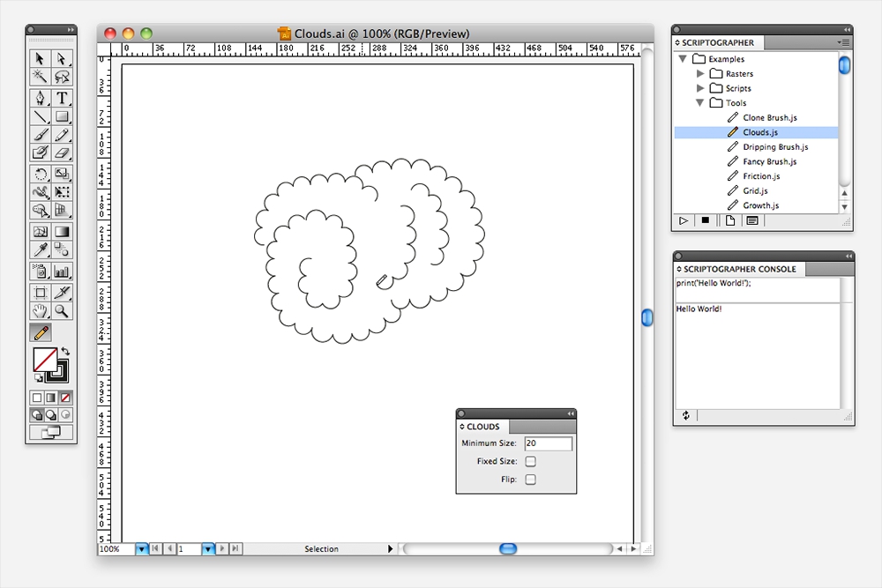Select the Selection (black arrow) tool

(40, 58)
